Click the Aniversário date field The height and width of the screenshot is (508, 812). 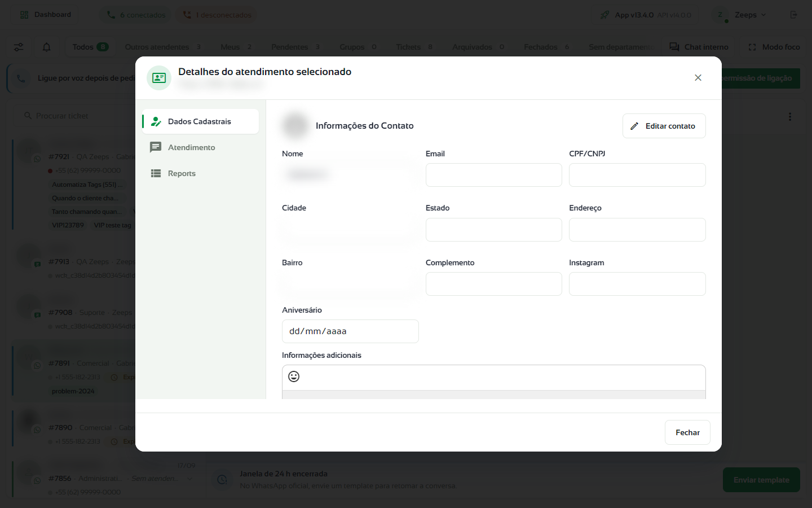pyautogui.click(x=350, y=331)
